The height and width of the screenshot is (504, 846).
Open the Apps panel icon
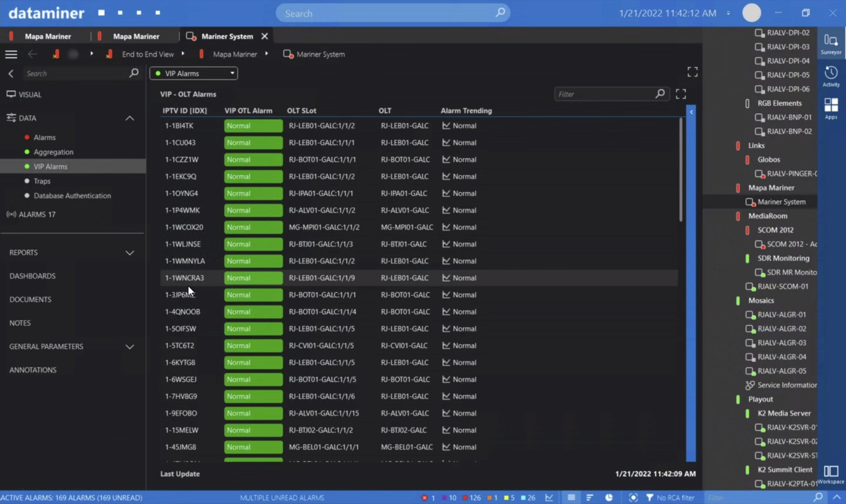point(831,109)
